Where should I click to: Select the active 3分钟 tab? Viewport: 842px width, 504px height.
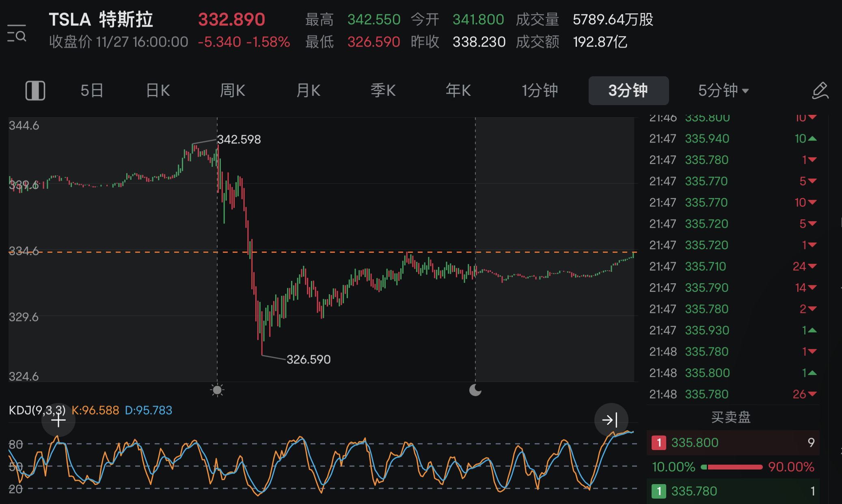tap(628, 90)
